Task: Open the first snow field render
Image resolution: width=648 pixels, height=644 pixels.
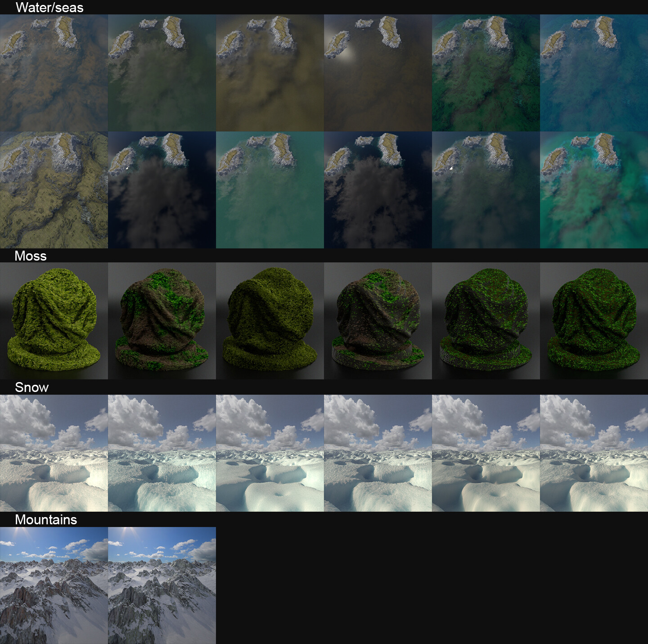Action: click(53, 455)
